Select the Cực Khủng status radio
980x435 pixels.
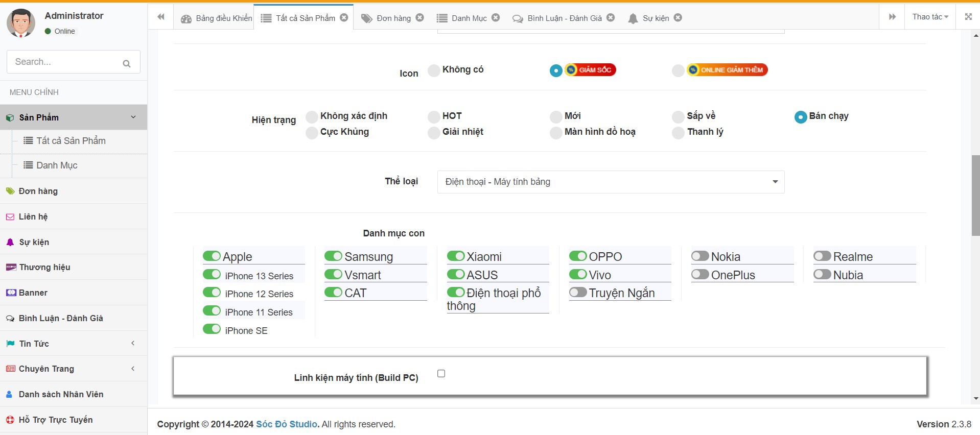click(312, 133)
